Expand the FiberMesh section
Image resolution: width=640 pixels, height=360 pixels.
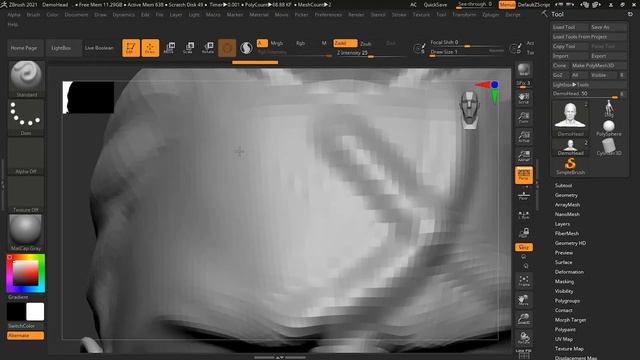567,233
